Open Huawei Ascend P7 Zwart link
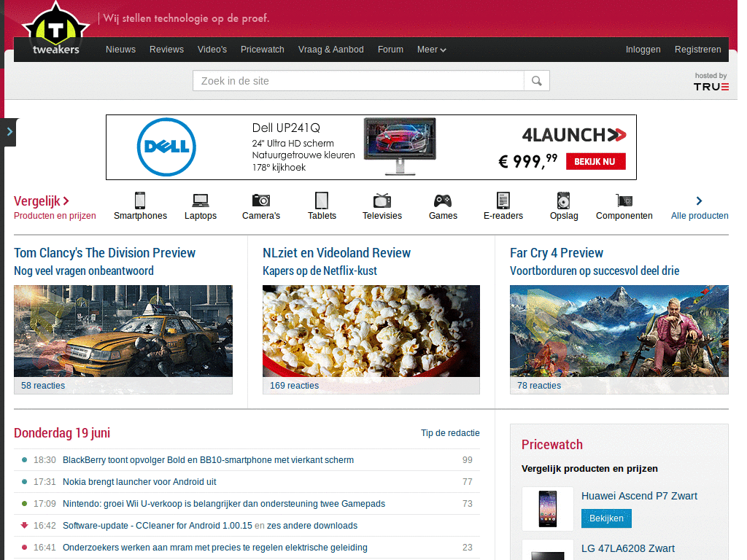The height and width of the screenshot is (560, 747). coord(639,496)
